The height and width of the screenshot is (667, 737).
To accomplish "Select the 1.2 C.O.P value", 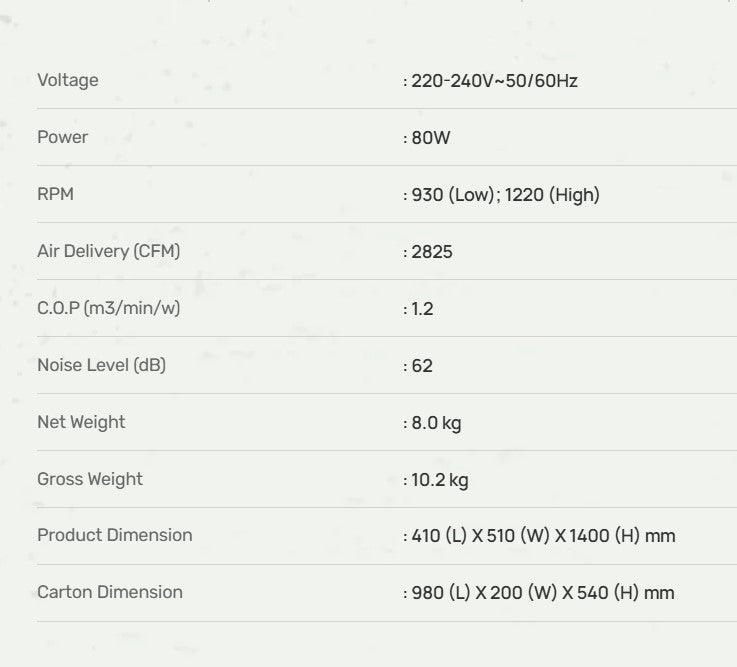I will tap(422, 308).
